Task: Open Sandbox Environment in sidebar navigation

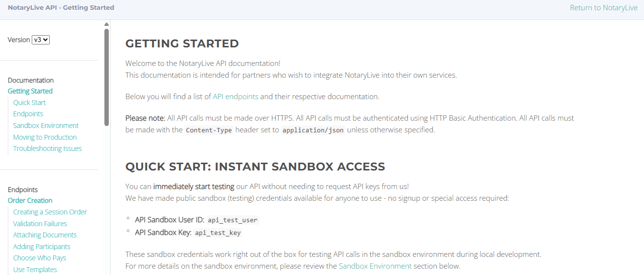Action: pos(46,126)
